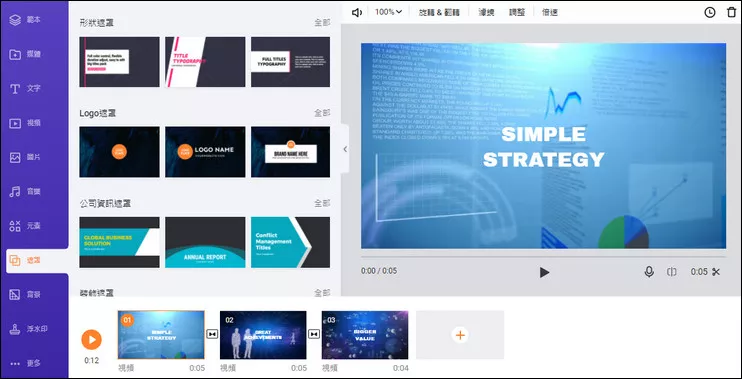The image size is (742, 379).
Task: Play the whole timeline with the orange button
Action: pos(91,340)
